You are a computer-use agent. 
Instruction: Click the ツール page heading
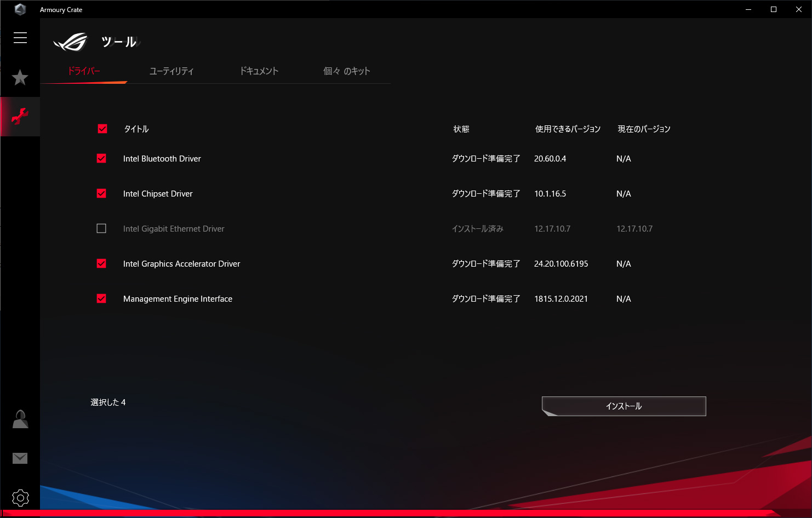[x=119, y=42]
